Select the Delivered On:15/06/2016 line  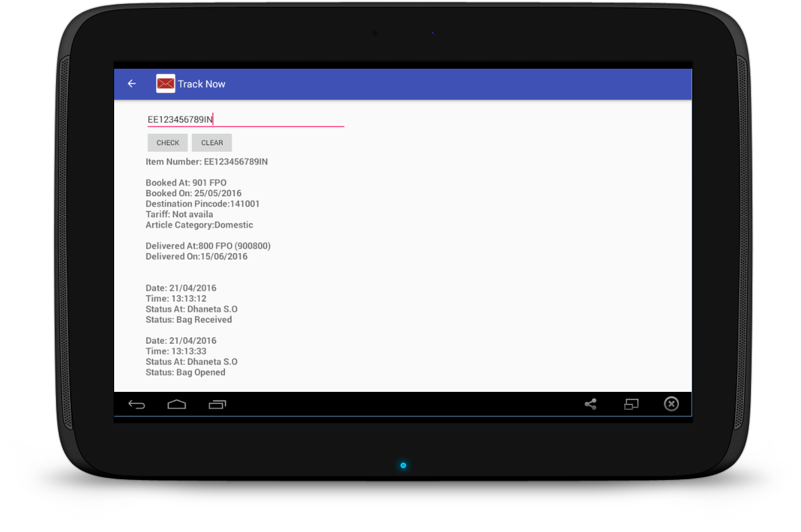pyautogui.click(x=197, y=256)
